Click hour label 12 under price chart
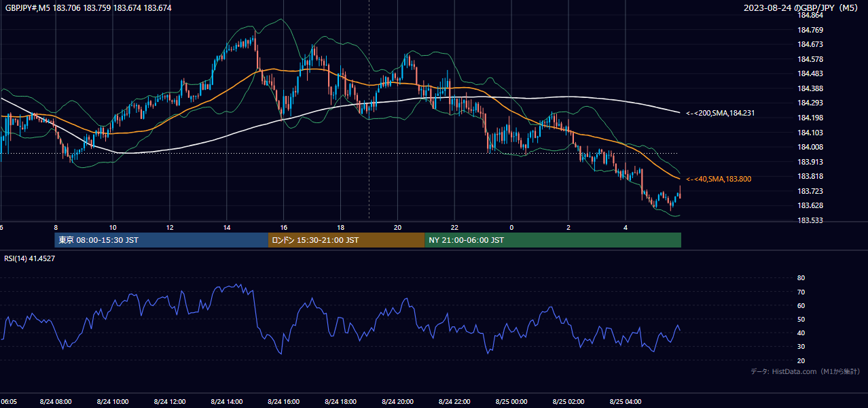Image resolution: width=868 pixels, height=408 pixels. coord(170,227)
